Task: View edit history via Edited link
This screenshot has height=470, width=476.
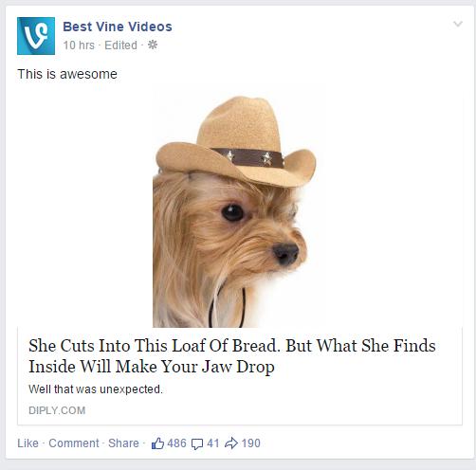Action: pyautogui.click(x=120, y=45)
